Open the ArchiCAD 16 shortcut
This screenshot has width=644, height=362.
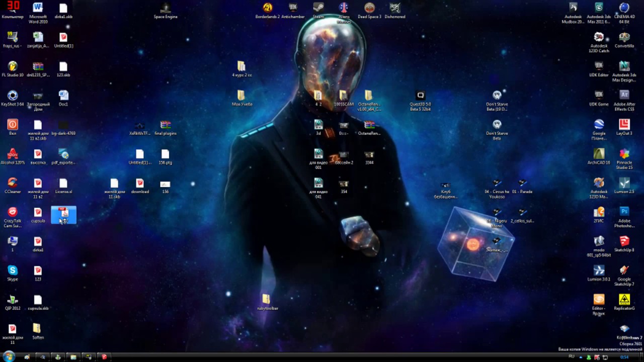[599, 156]
